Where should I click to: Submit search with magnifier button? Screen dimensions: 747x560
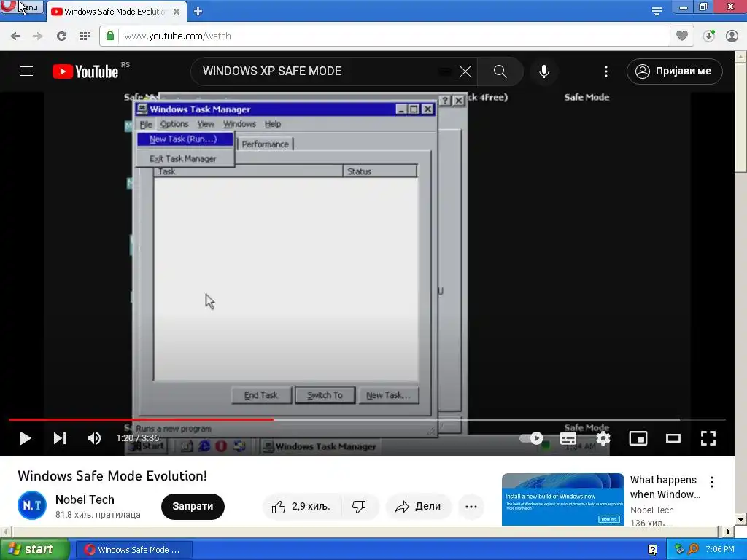pyautogui.click(x=500, y=71)
